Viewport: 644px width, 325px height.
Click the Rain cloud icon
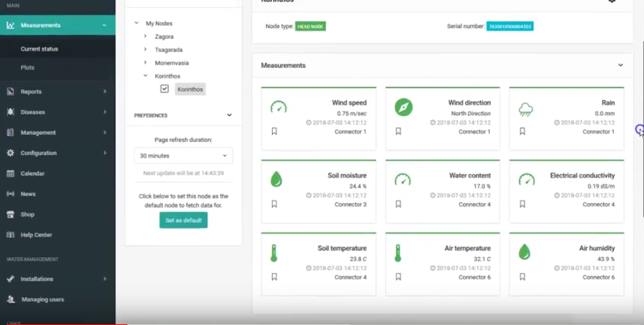point(526,109)
